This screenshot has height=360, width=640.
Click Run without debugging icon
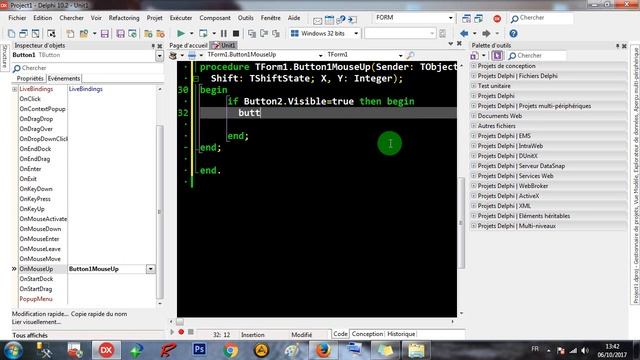coord(203,33)
